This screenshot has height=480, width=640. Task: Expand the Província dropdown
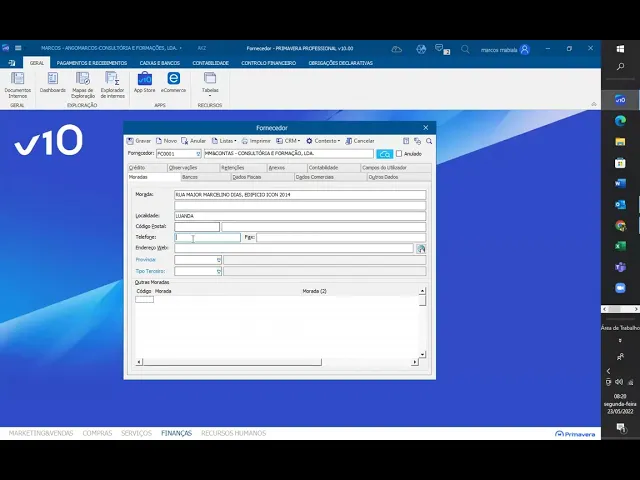[x=218, y=260]
